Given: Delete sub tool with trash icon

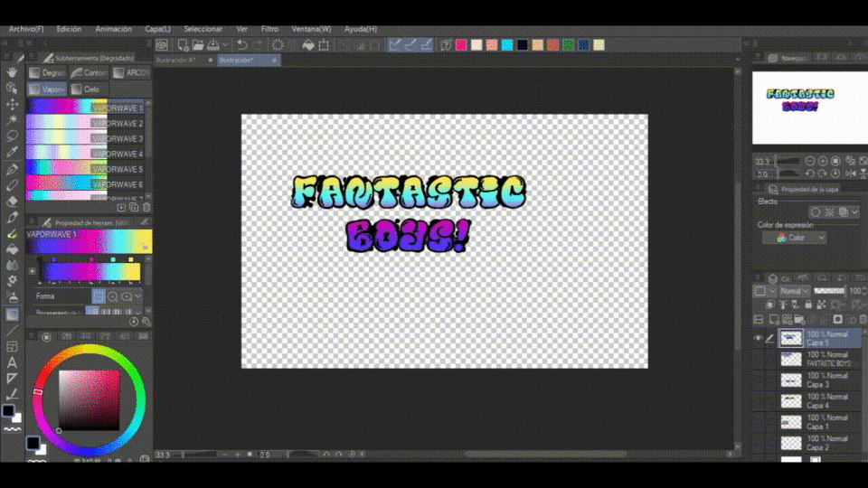Looking at the screenshot, I should 146,207.
